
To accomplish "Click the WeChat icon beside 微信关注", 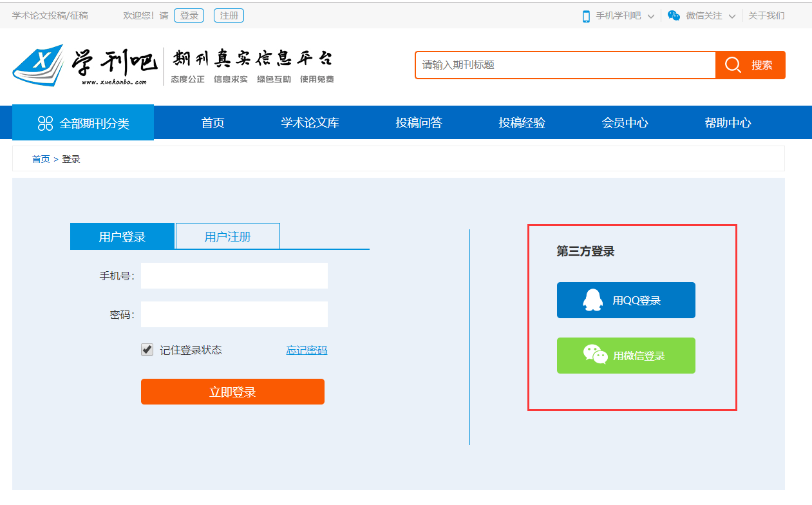I will [674, 15].
